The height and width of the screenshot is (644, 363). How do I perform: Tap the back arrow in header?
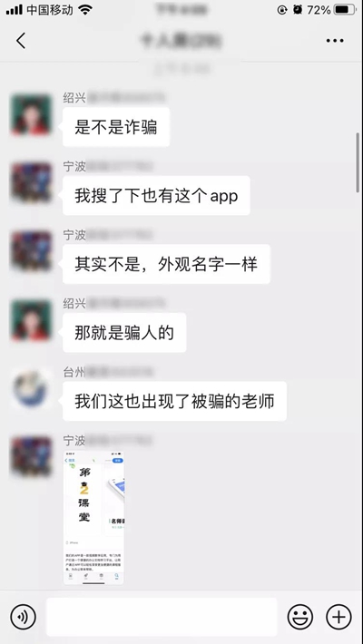coord(21,41)
